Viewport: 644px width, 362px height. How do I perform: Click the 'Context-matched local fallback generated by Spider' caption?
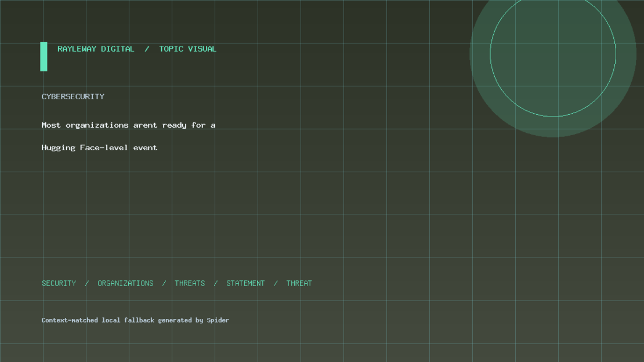pyautogui.click(x=135, y=320)
